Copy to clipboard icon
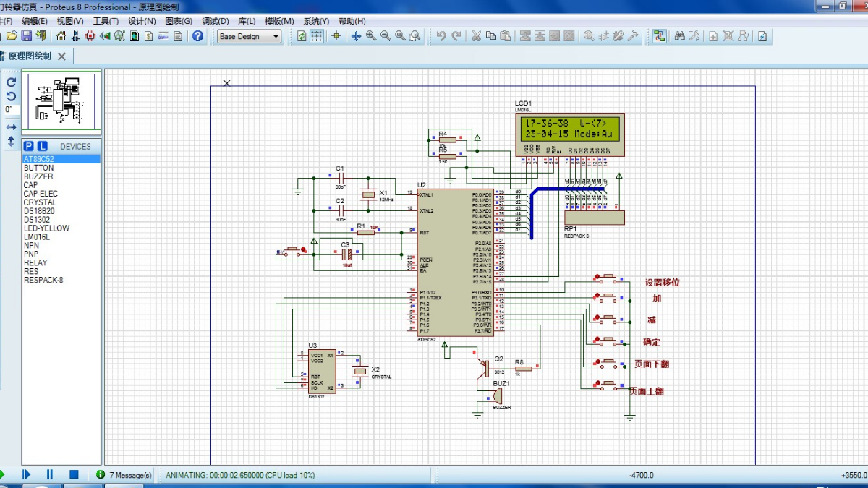Screen dimensions: 868x488 tap(490, 36)
